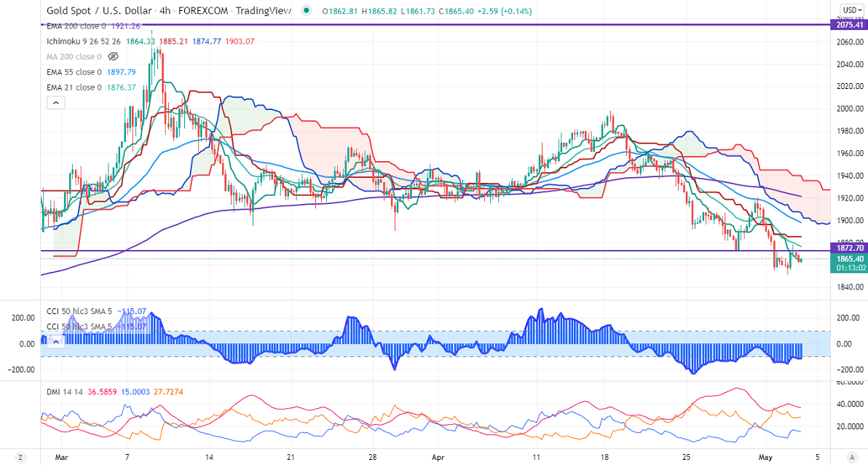Click the price change +2.59 (+0.14%) text

505,11
